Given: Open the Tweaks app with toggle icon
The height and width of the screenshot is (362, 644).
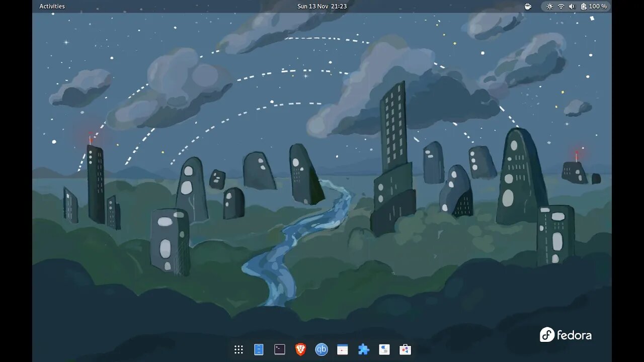Looking at the screenshot, I should click(x=384, y=349).
